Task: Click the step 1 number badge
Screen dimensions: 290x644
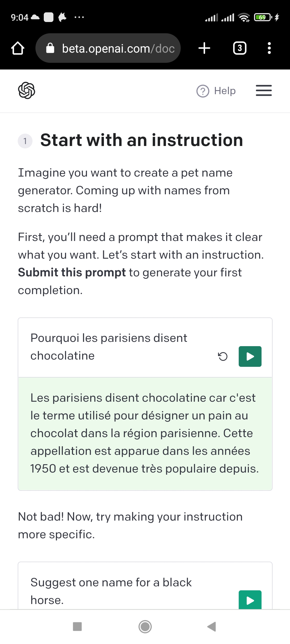Action: coord(25,141)
